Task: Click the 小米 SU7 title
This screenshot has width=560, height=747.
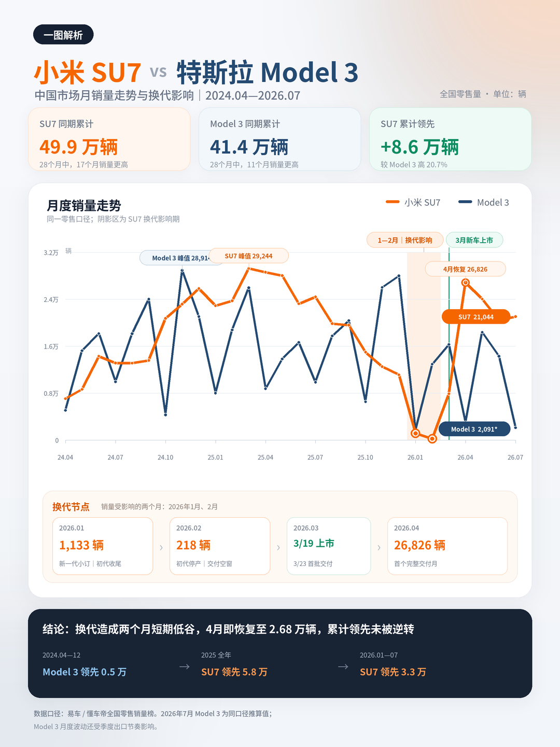Action: tap(88, 72)
